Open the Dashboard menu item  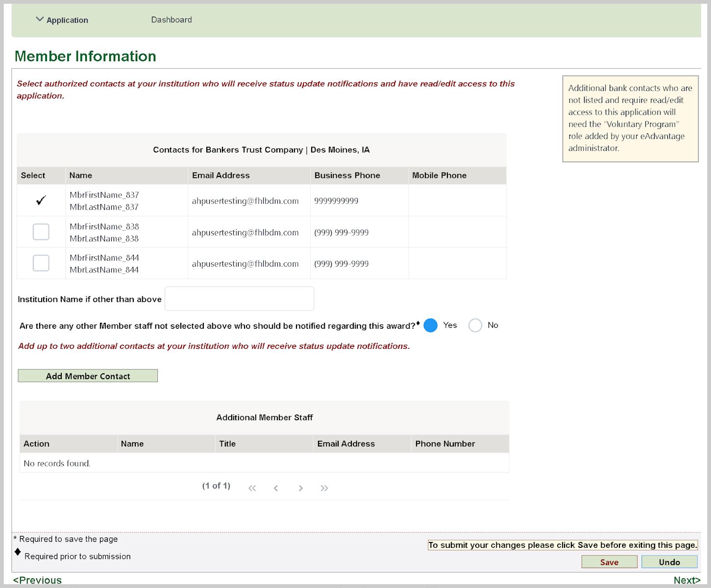(171, 20)
